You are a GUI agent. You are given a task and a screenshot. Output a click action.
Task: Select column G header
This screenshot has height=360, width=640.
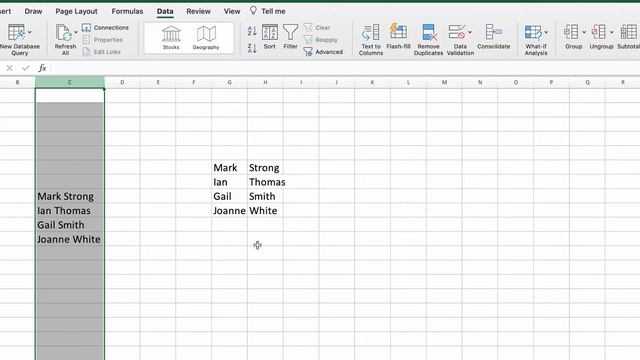coord(229,82)
